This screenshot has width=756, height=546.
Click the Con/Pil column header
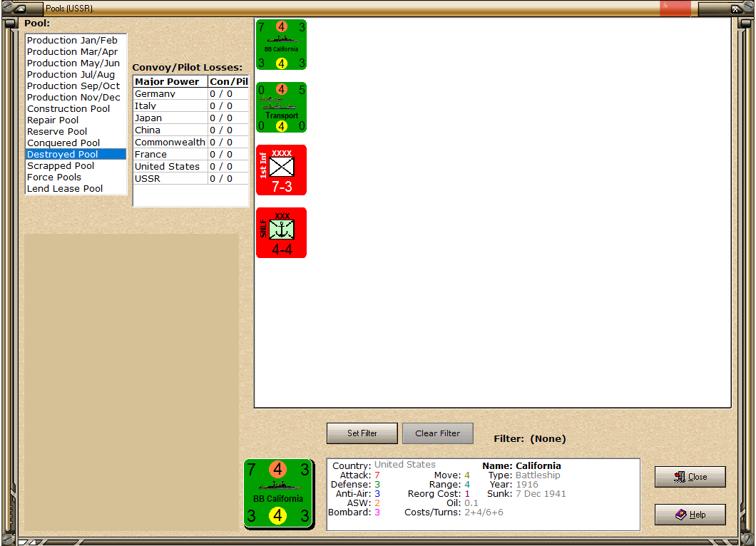coord(228,81)
